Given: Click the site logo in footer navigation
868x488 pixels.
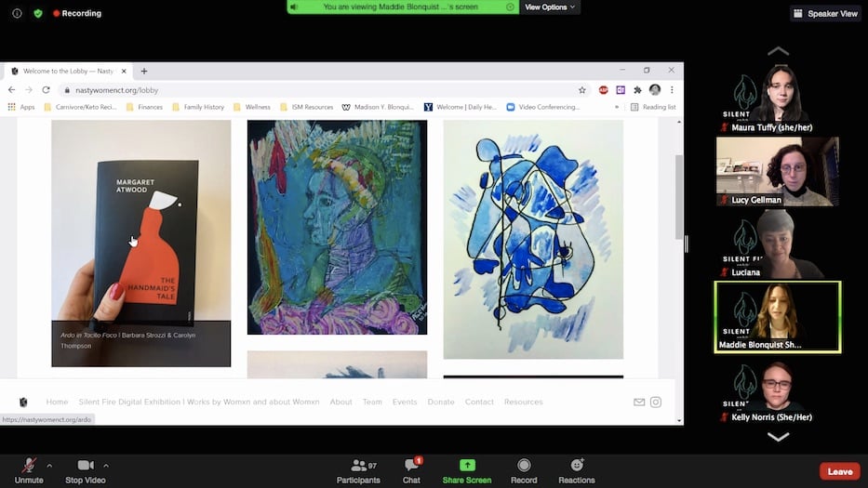Looking at the screenshot, I should pyautogui.click(x=23, y=402).
